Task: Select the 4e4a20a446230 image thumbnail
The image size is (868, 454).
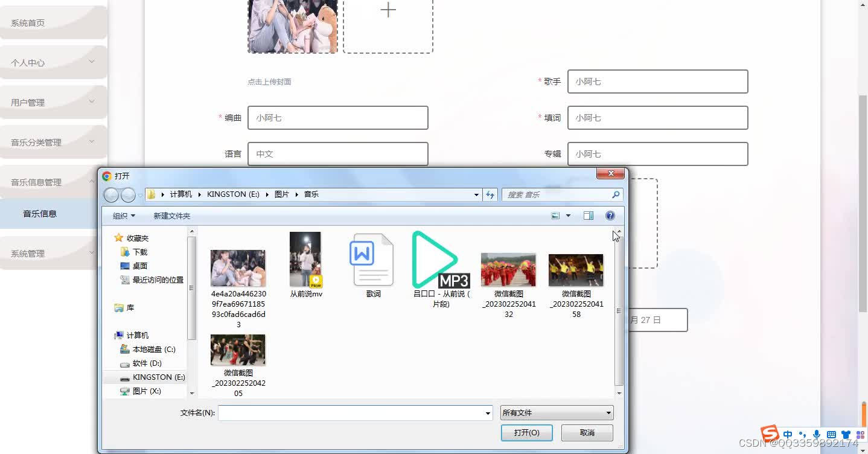Action: [238, 268]
